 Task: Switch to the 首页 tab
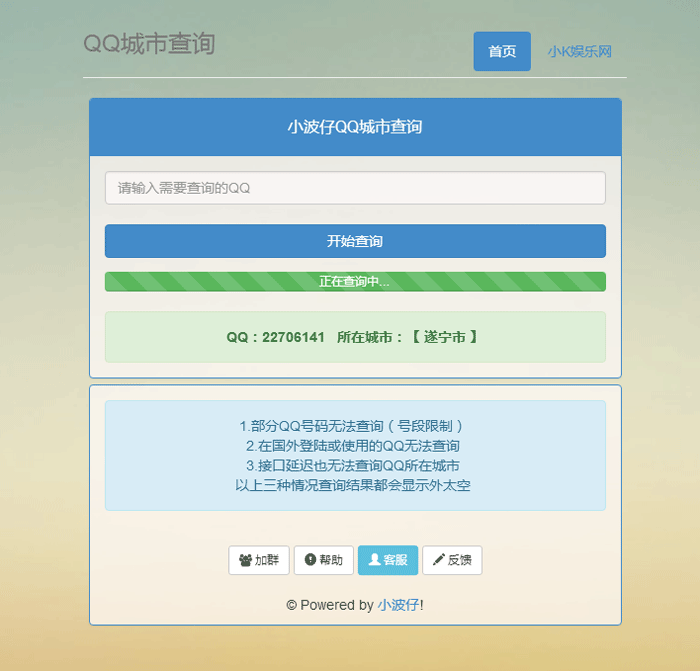(x=502, y=52)
